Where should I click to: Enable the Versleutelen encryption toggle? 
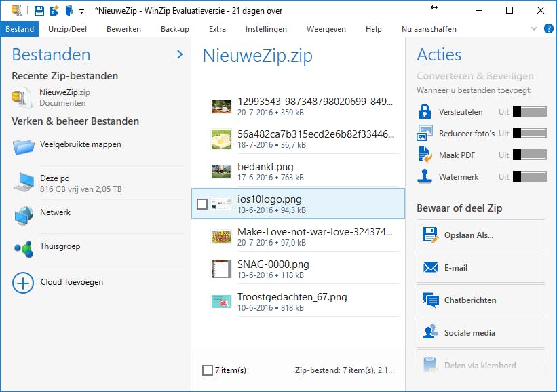[529, 112]
